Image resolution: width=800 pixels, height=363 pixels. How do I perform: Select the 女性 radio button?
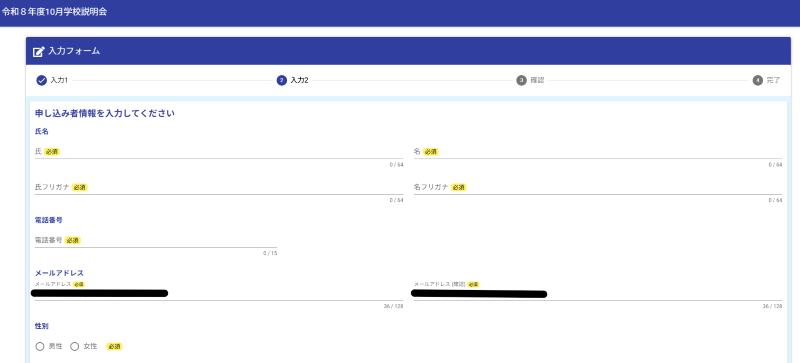tap(74, 347)
